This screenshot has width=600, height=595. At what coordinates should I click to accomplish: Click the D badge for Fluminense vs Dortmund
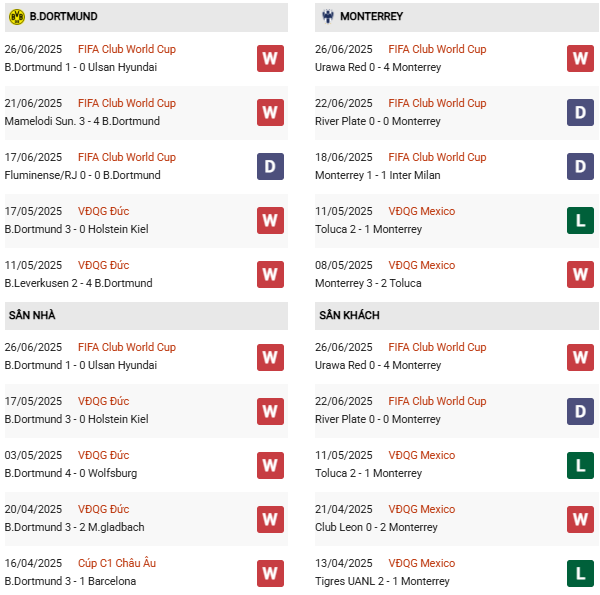(270, 167)
